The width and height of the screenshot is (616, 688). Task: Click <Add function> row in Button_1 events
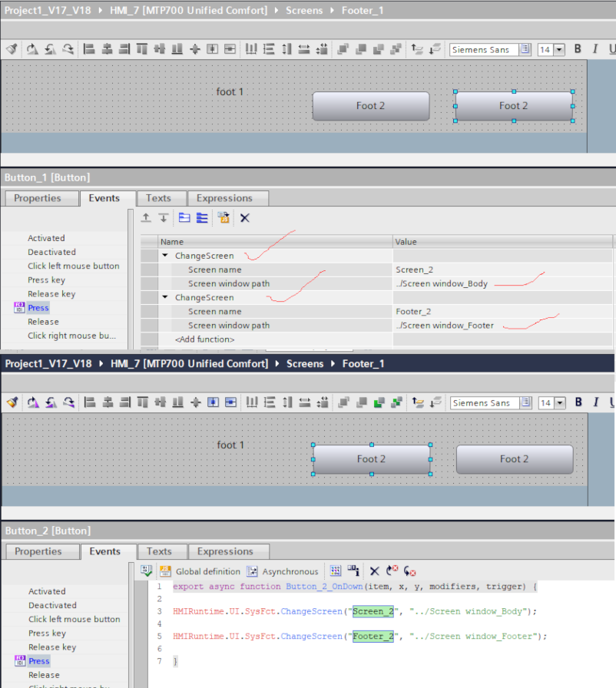204,339
